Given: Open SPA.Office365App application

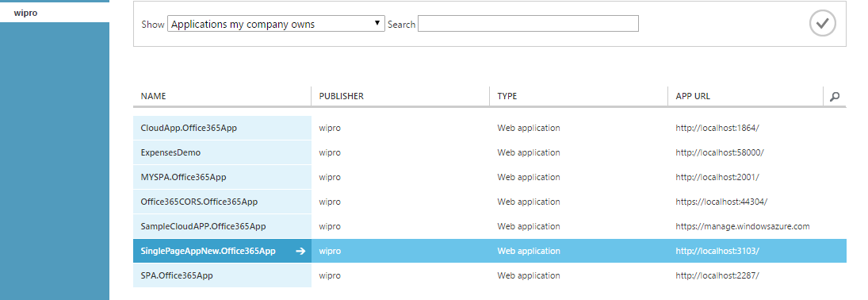Looking at the screenshot, I should coord(177,275).
